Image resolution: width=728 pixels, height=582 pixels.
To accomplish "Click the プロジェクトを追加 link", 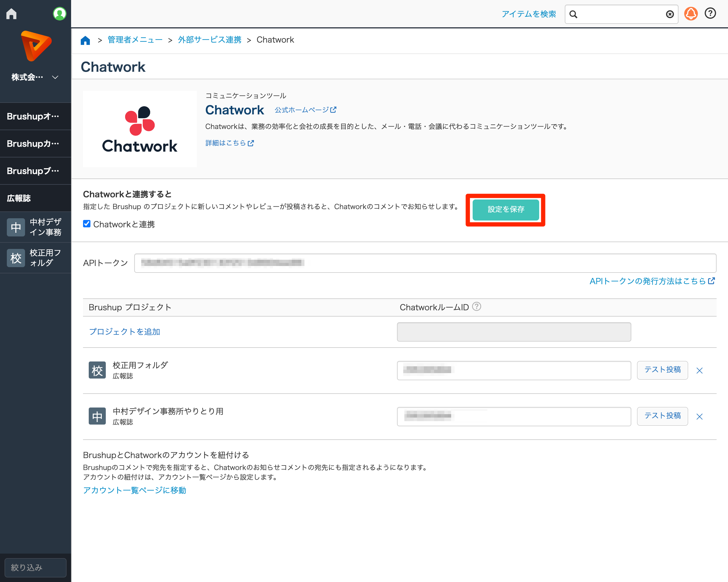I will point(125,332).
